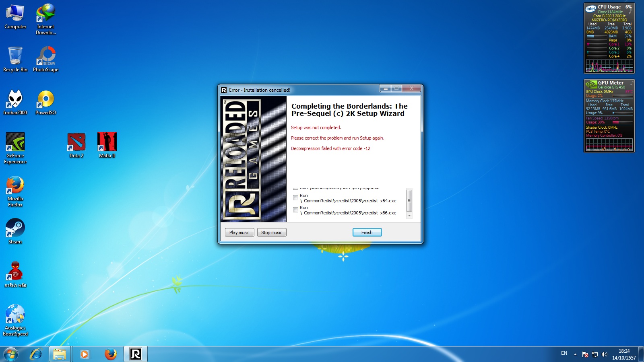Open the Windows Start menu
This screenshot has height=362, width=644.
tap(11, 354)
